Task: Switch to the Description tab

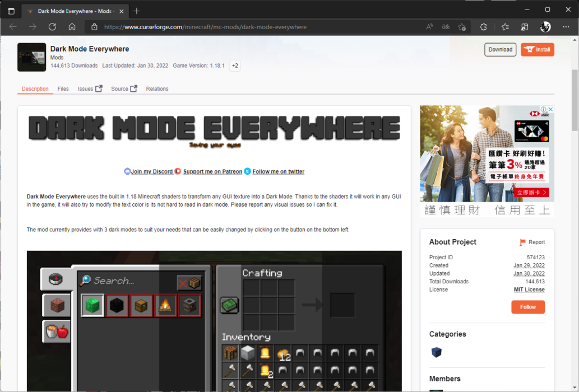Action: point(35,89)
